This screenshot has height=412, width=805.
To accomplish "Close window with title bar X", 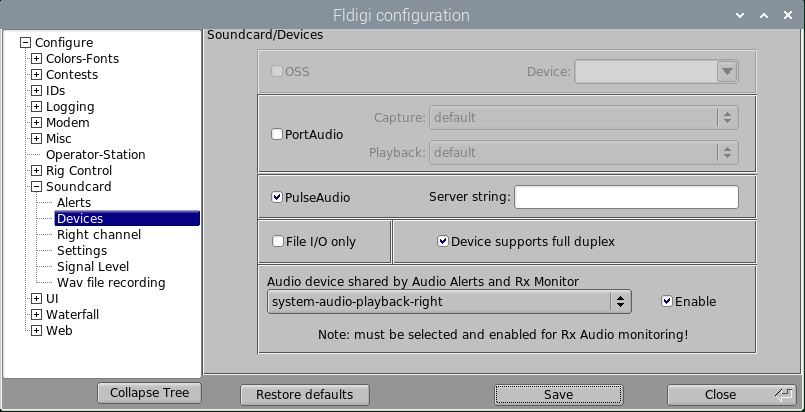I will tap(788, 15).
